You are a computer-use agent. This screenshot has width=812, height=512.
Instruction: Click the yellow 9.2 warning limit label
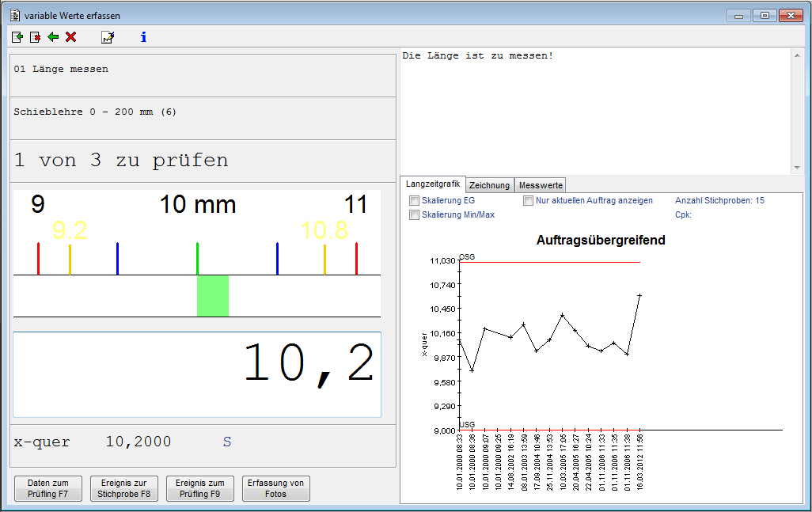[x=70, y=230]
